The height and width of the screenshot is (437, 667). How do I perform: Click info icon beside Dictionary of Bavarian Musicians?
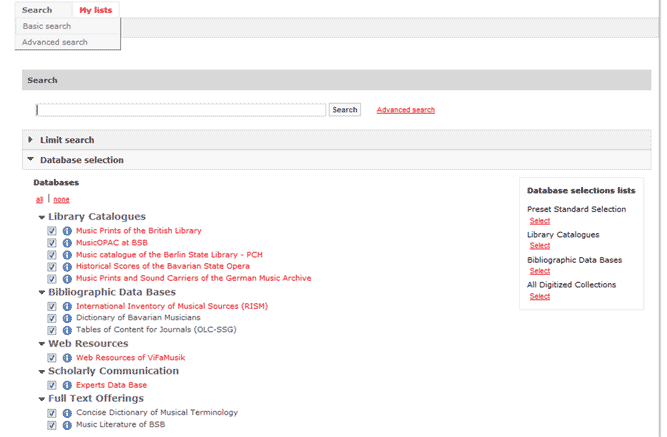point(67,318)
